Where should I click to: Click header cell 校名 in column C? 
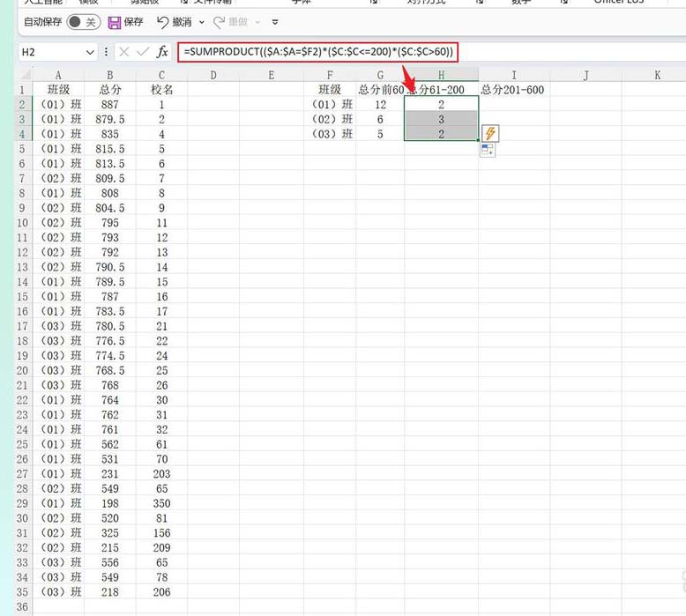point(161,90)
